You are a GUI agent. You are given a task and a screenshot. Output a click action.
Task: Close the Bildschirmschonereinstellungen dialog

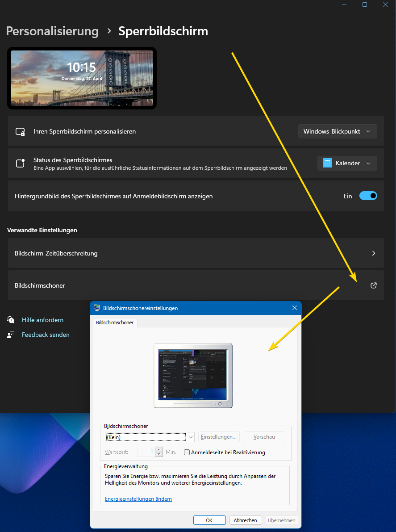pyautogui.click(x=294, y=308)
